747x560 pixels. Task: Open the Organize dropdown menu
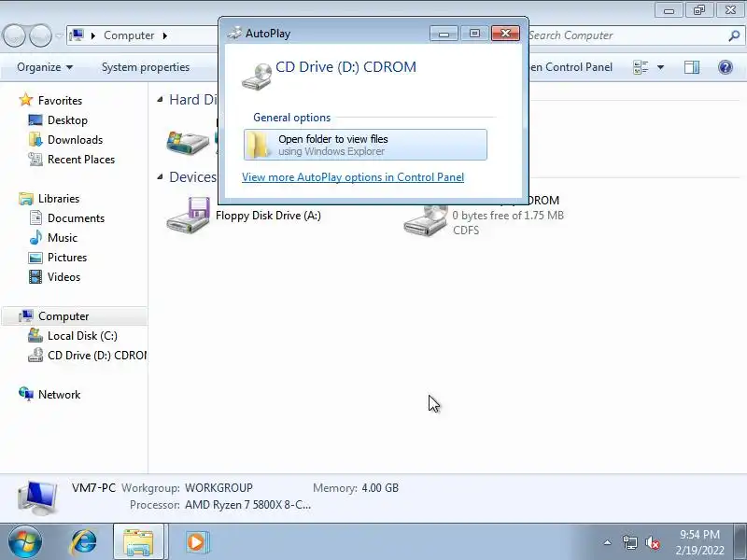pyautogui.click(x=45, y=67)
